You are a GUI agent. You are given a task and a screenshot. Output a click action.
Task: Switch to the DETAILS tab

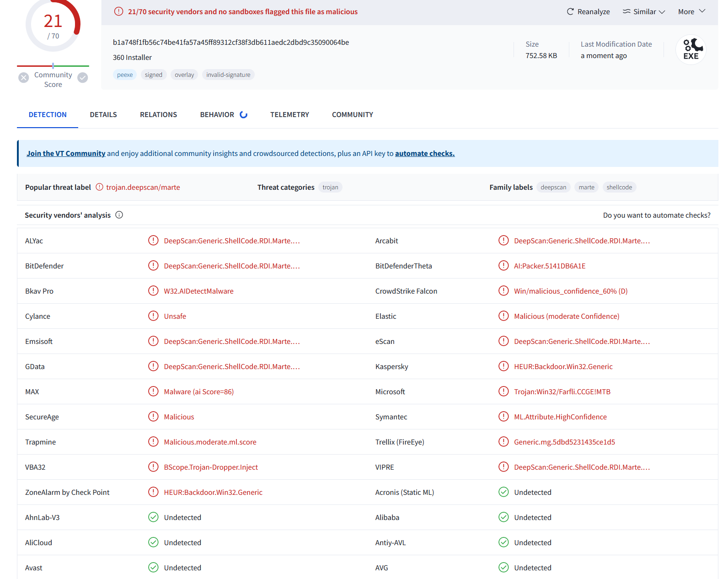pos(103,115)
